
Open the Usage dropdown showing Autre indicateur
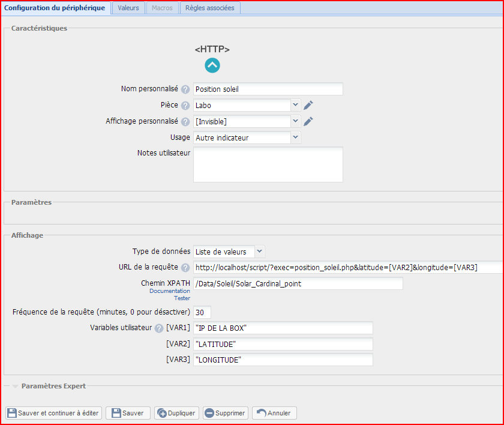[247, 137]
